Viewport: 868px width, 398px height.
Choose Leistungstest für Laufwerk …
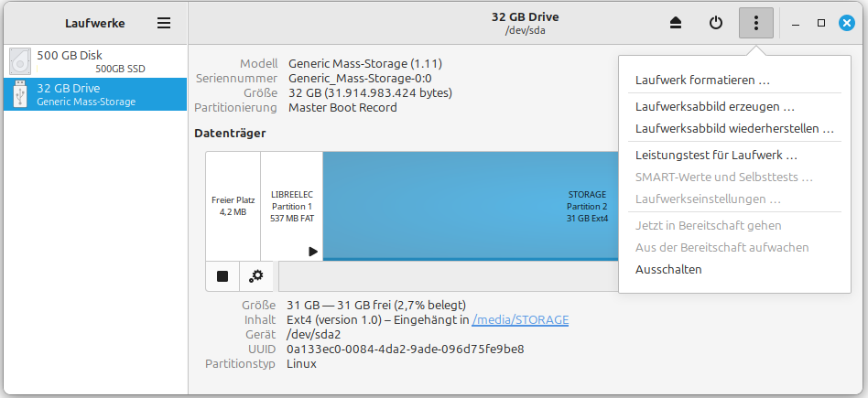tap(734, 155)
